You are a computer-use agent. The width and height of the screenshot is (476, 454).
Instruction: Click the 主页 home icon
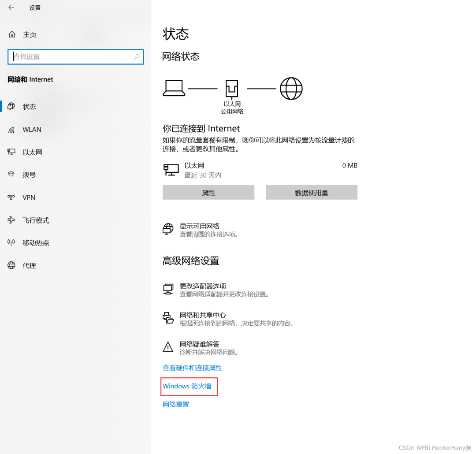tap(11, 34)
